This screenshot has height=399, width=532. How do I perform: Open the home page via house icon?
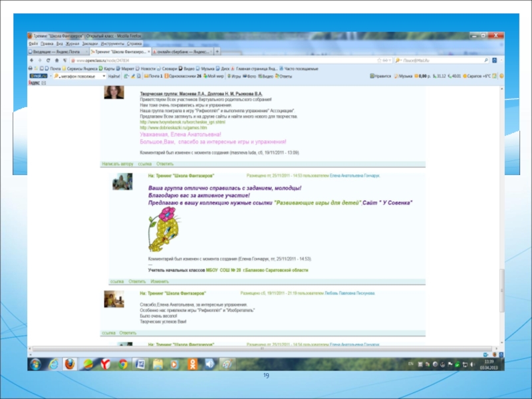point(57,61)
